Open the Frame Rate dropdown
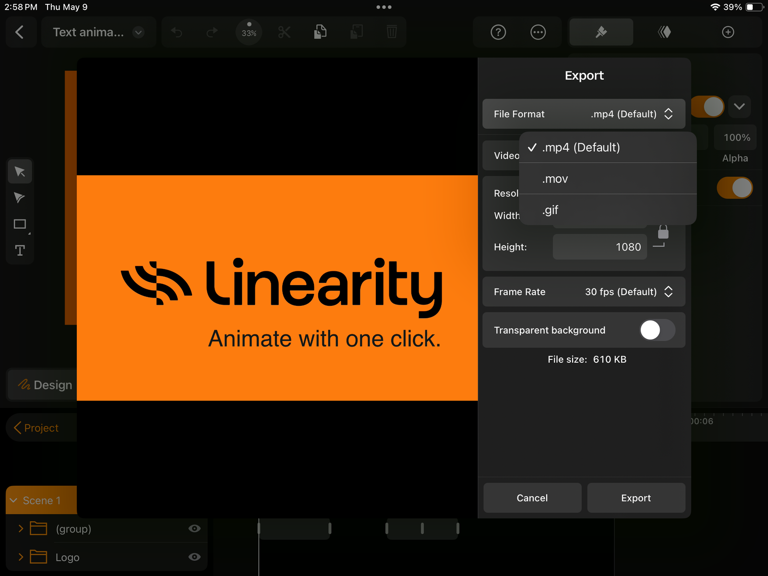 (x=583, y=292)
